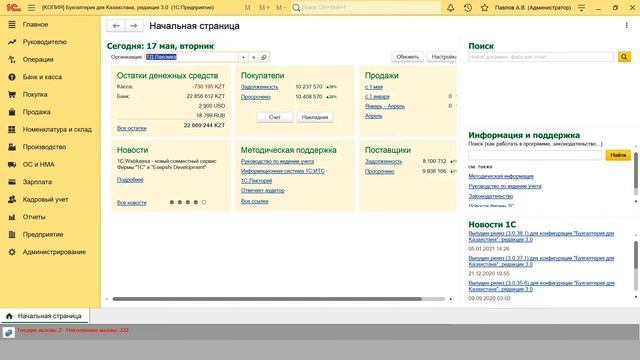Expand the Организация dropdown arrow
The height and width of the screenshot is (360, 640).
[x=243, y=57]
